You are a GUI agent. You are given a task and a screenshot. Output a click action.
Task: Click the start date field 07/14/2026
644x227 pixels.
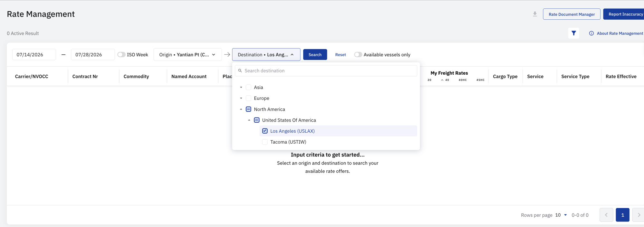point(34,55)
